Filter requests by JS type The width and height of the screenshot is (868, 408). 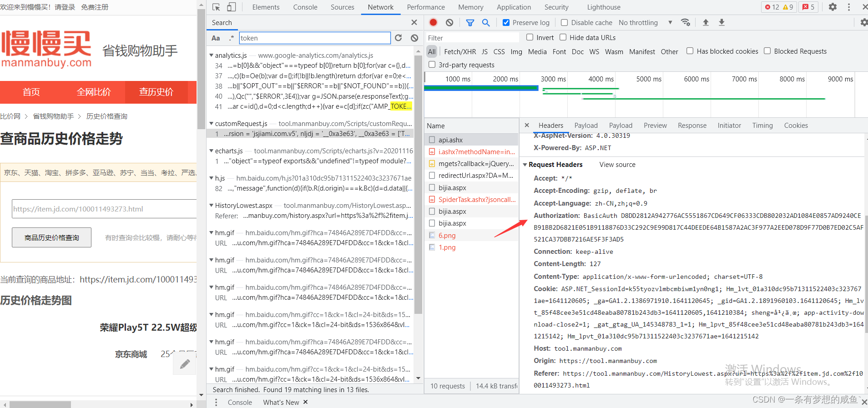tap(484, 52)
